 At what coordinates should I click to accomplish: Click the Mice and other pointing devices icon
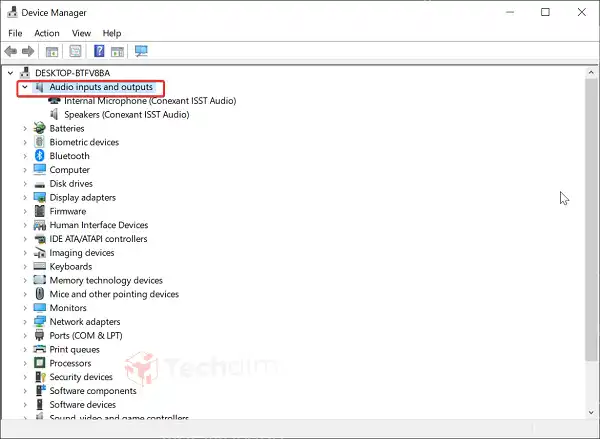(x=39, y=294)
